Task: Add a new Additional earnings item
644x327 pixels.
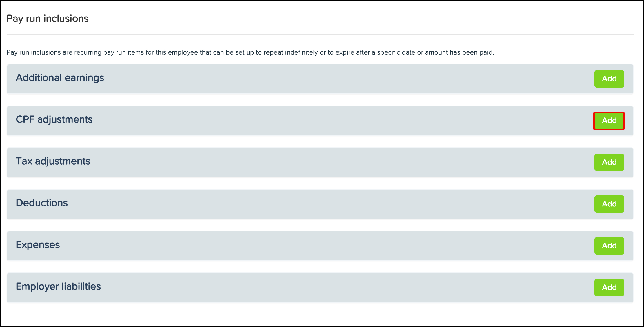Action: [x=609, y=79]
